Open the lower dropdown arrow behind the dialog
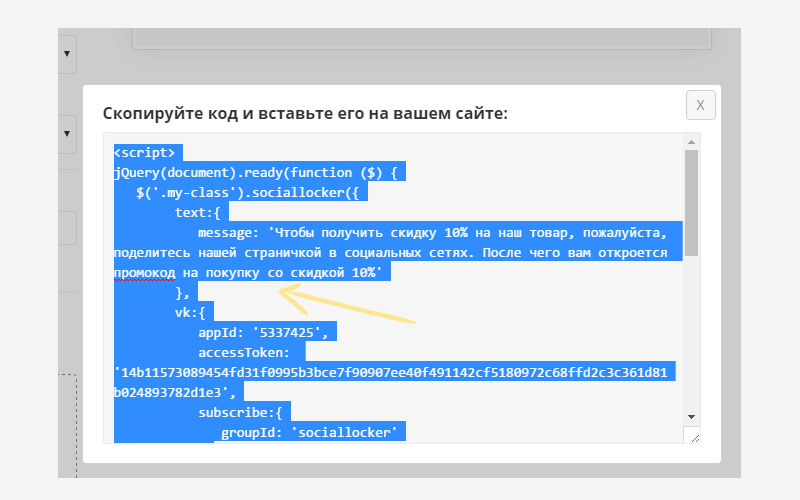 67,133
